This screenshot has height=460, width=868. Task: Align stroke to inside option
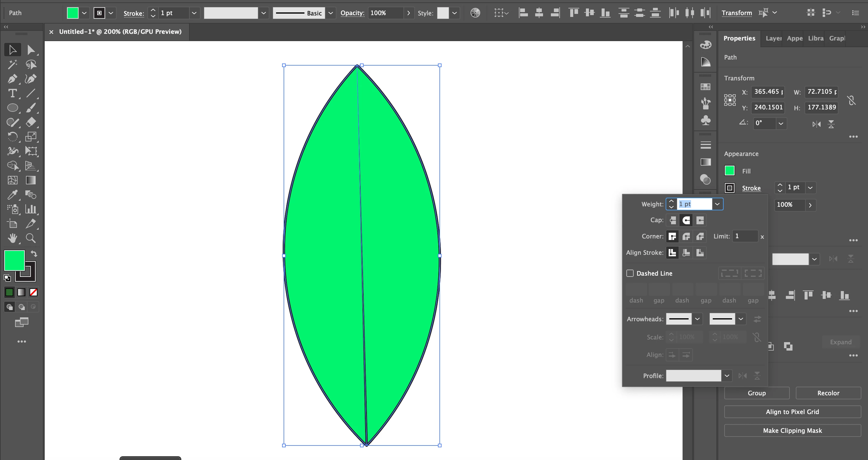686,253
